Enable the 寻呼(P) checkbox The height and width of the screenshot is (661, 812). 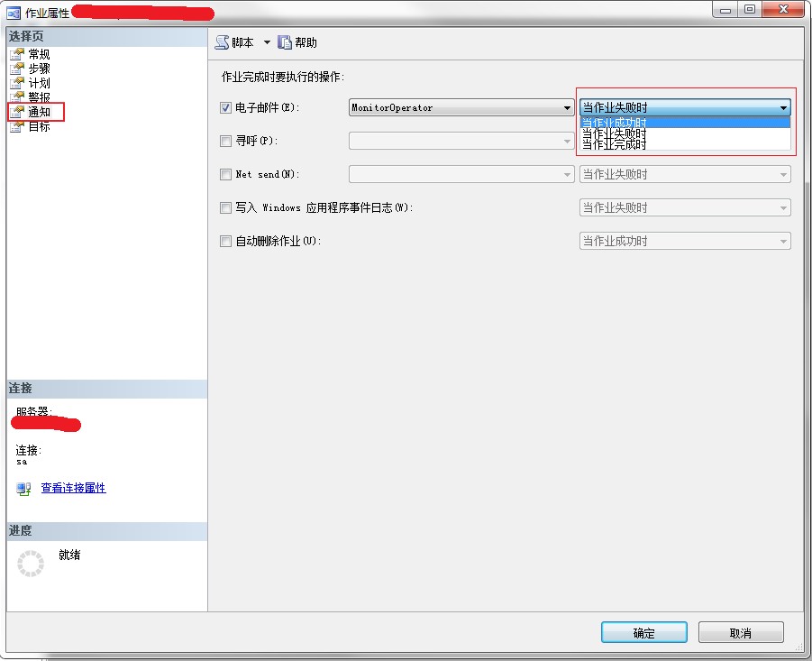click(x=225, y=141)
